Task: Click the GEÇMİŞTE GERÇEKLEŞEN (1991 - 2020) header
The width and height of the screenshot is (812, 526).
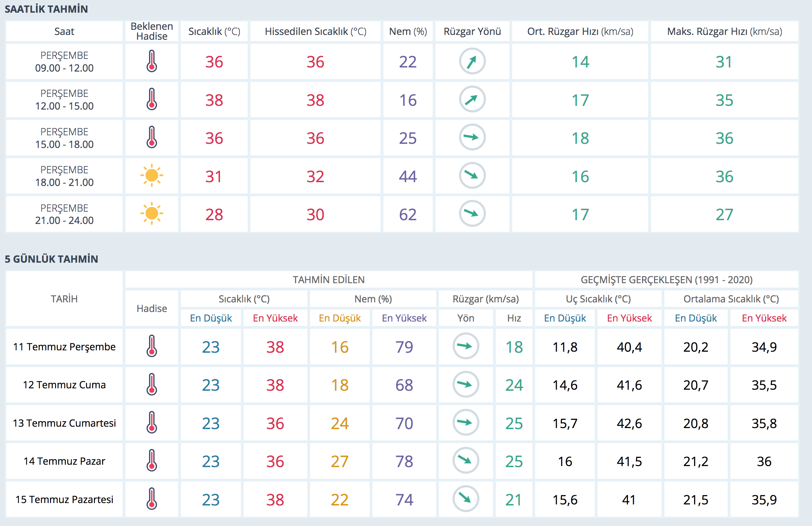Action: click(666, 280)
